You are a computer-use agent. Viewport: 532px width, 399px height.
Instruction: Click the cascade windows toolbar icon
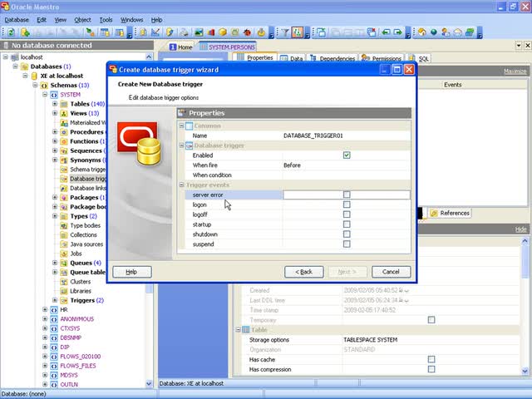(321, 32)
